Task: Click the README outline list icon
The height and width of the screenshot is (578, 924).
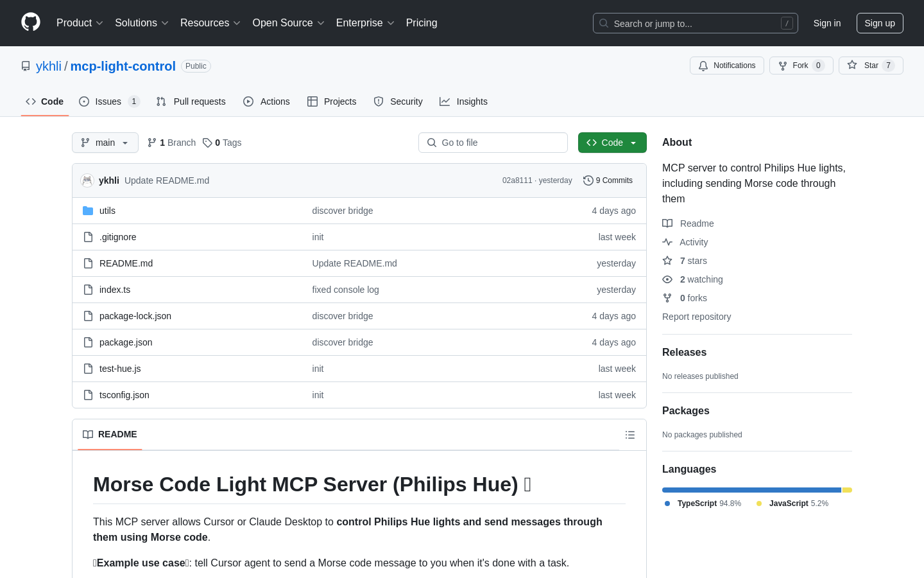Action: [630, 435]
